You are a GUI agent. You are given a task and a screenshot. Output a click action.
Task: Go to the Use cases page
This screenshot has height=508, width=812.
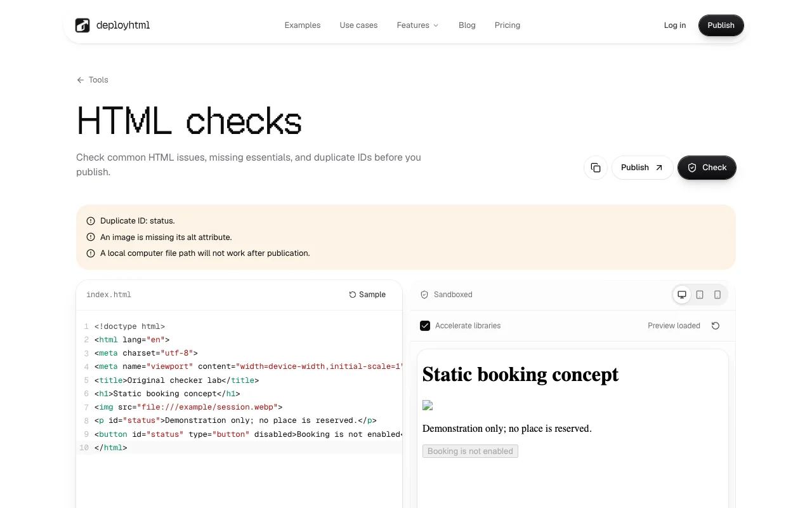[x=358, y=25]
